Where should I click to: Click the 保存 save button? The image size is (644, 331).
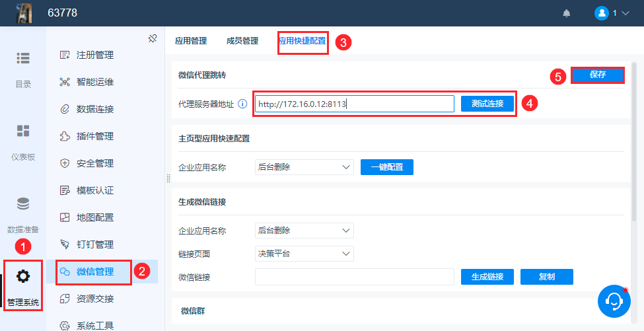point(598,75)
